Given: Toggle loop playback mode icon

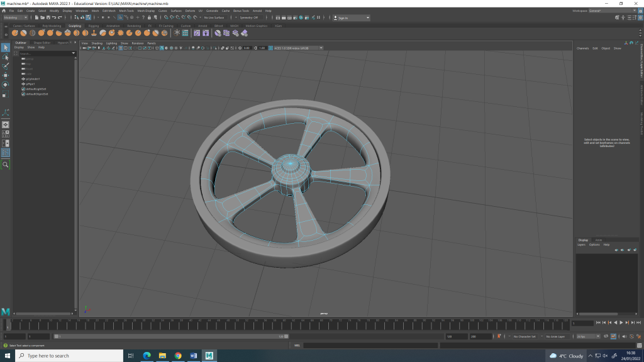Looking at the screenshot, I should coord(606,336).
